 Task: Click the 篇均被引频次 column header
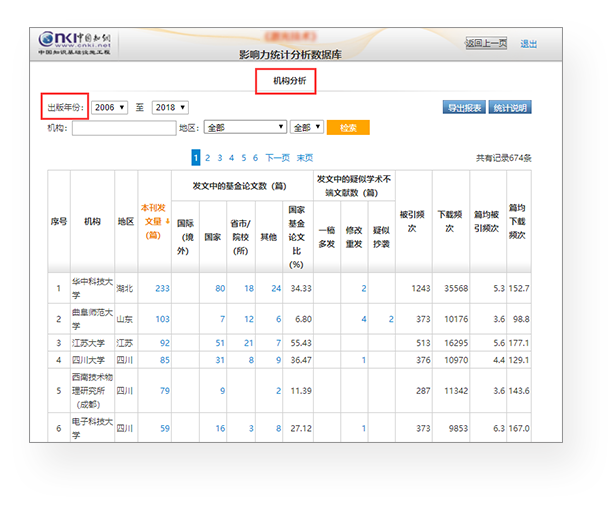click(486, 221)
